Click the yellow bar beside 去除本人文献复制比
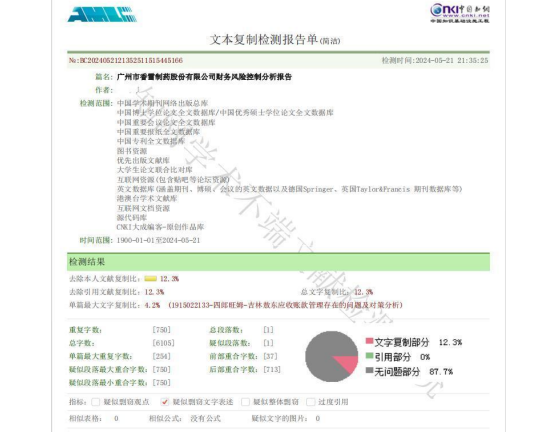This screenshot has height=432, width=545. tap(151, 279)
